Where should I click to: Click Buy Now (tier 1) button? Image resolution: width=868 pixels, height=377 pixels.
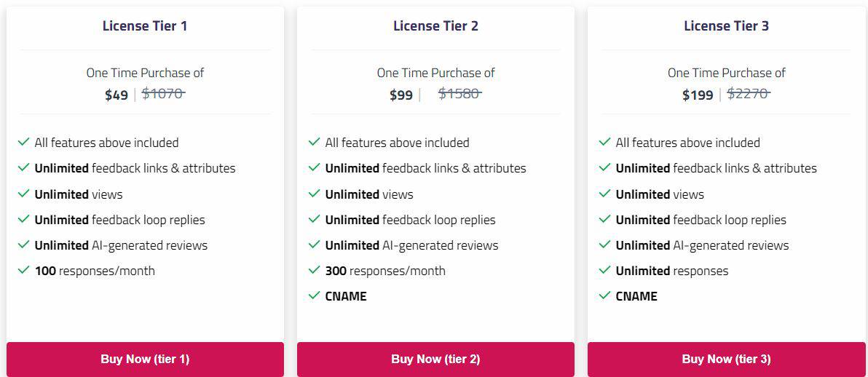(x=145, y=359)
